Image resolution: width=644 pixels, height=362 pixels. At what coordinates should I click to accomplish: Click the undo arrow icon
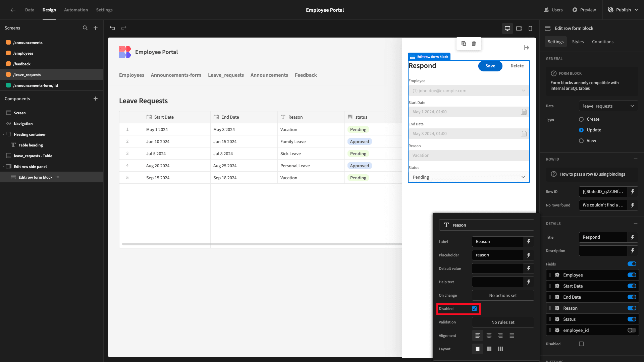coord(112,28)
